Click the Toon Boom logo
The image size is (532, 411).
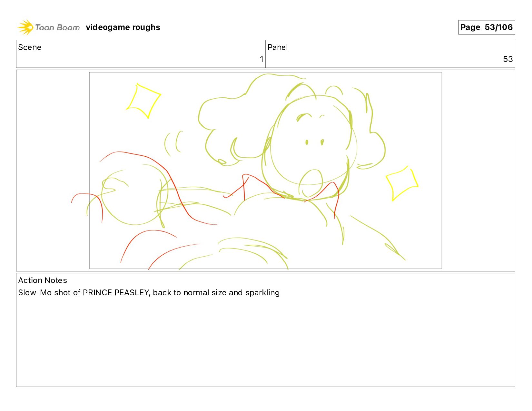(x=48, y=27)
